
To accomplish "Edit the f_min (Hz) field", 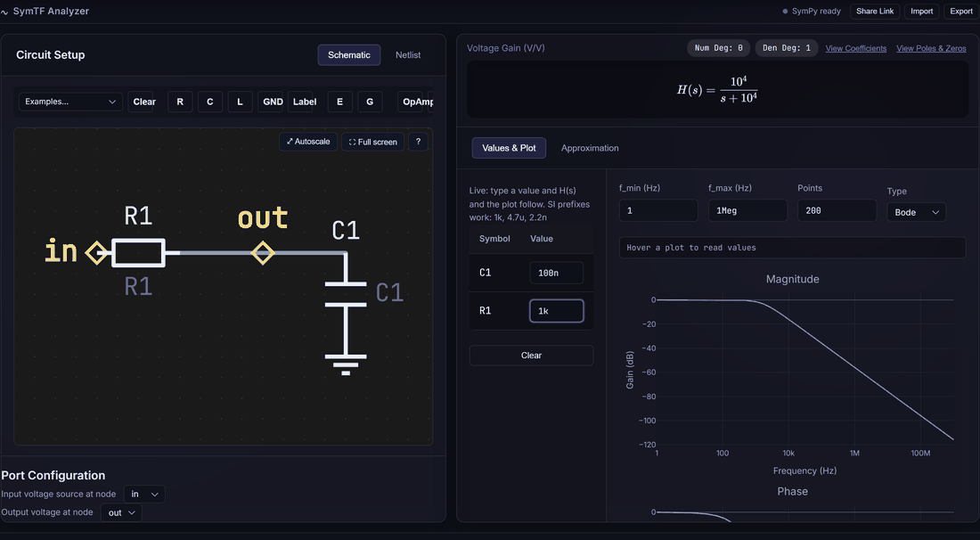I will click(x=658, y=210).
